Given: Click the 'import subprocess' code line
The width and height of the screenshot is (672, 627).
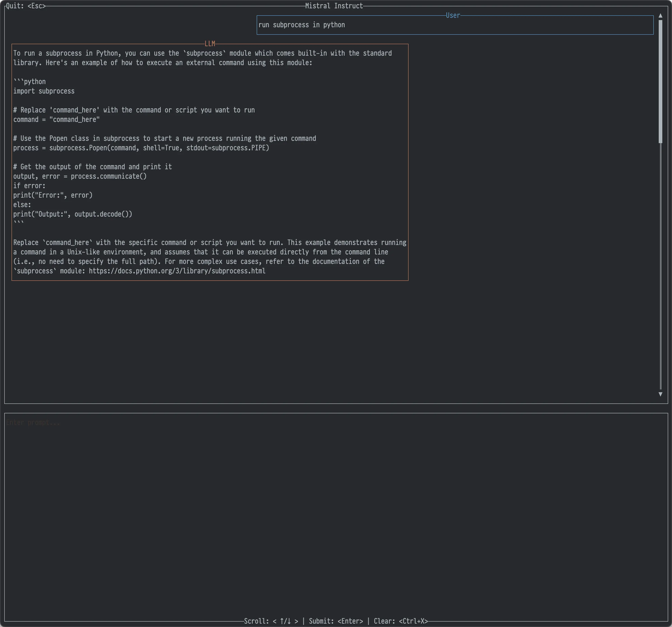Looking at the screenshot, I should [x=44, y=91].
